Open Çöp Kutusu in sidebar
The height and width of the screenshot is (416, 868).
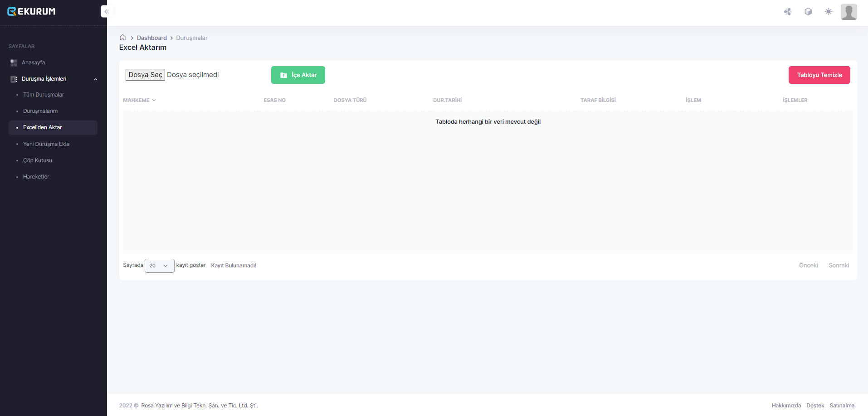tap(38, 160)
